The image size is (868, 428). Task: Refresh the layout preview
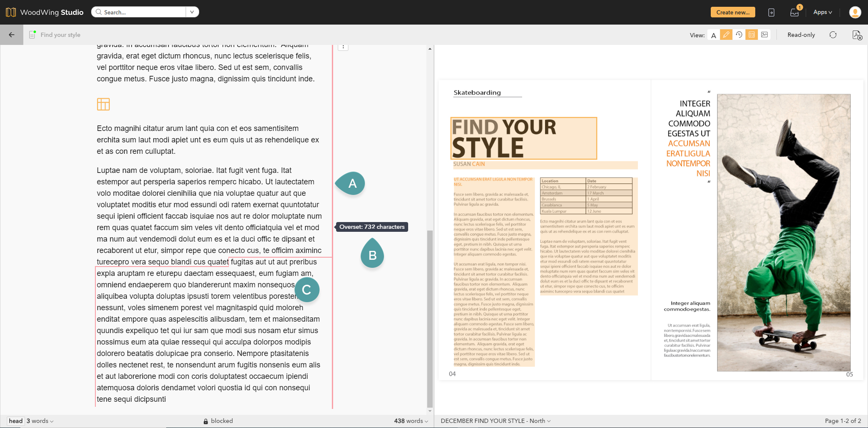[x=833, y=35]
